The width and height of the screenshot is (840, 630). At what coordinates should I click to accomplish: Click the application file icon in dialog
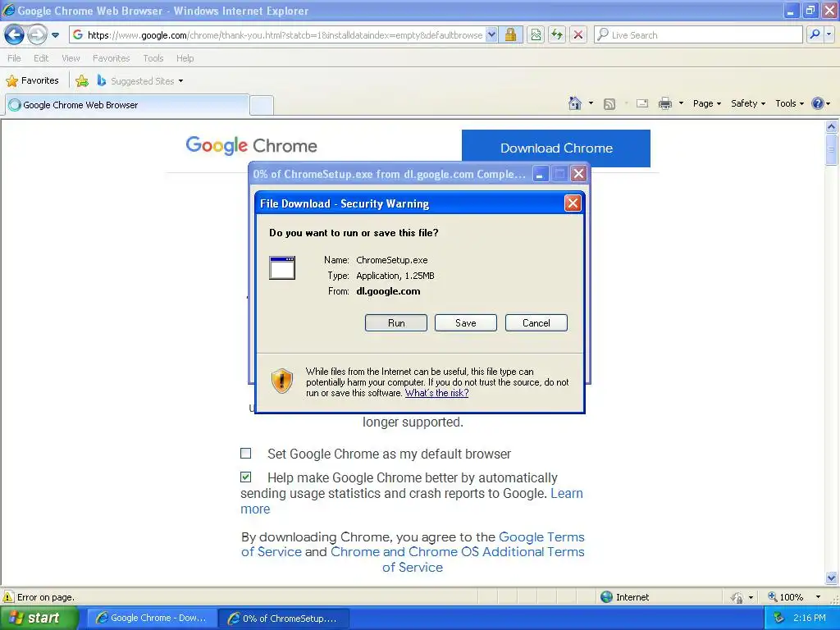[282, 267]
